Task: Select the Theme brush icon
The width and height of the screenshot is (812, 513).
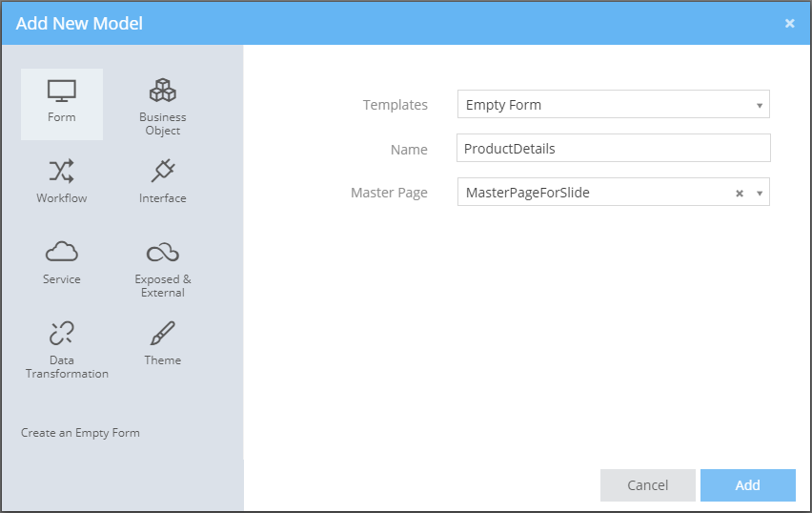Action: click(x=163, y=334)
